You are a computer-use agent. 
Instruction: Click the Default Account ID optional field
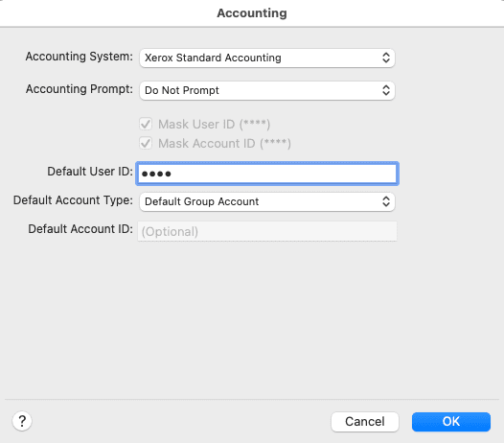267,231
